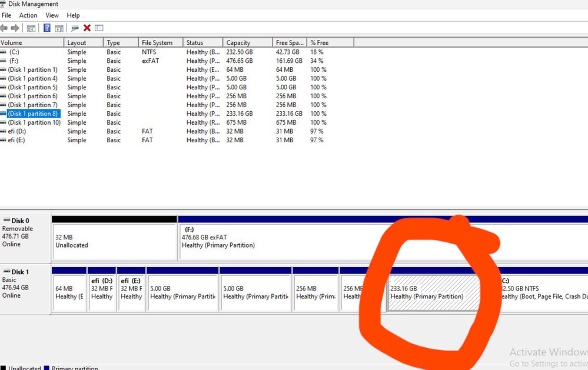Select the 32 MB Unallocated block
The image size is (588, 370).
pyautogui.click(x=115, y=241)
